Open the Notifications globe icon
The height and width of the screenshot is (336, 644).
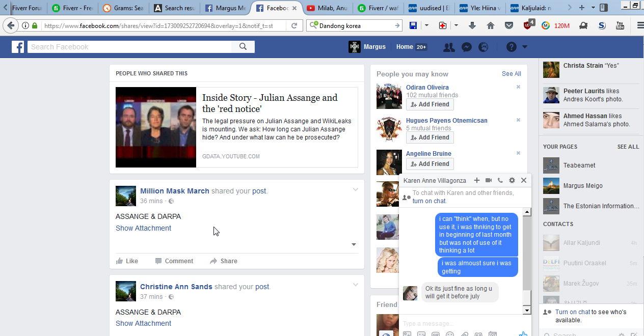pyautogui.click(x=484, y=47)
